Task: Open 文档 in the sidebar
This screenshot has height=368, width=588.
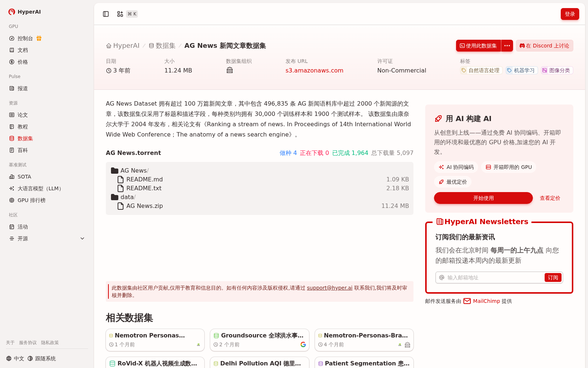Action: (47, 50)
